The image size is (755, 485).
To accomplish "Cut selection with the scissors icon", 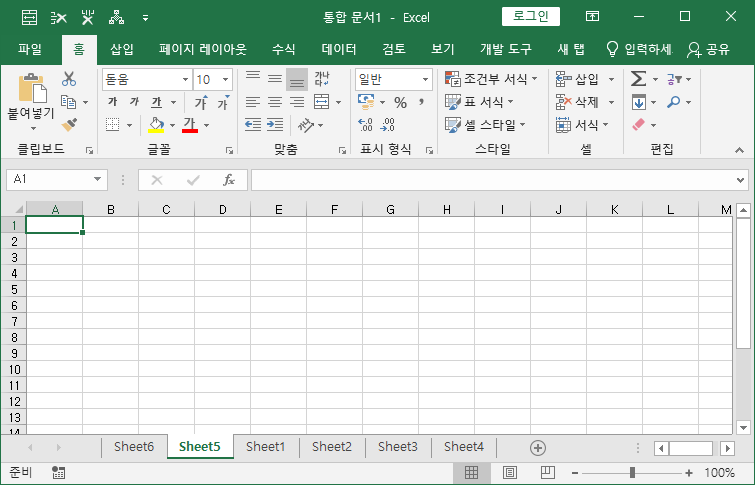I will 69,79.
